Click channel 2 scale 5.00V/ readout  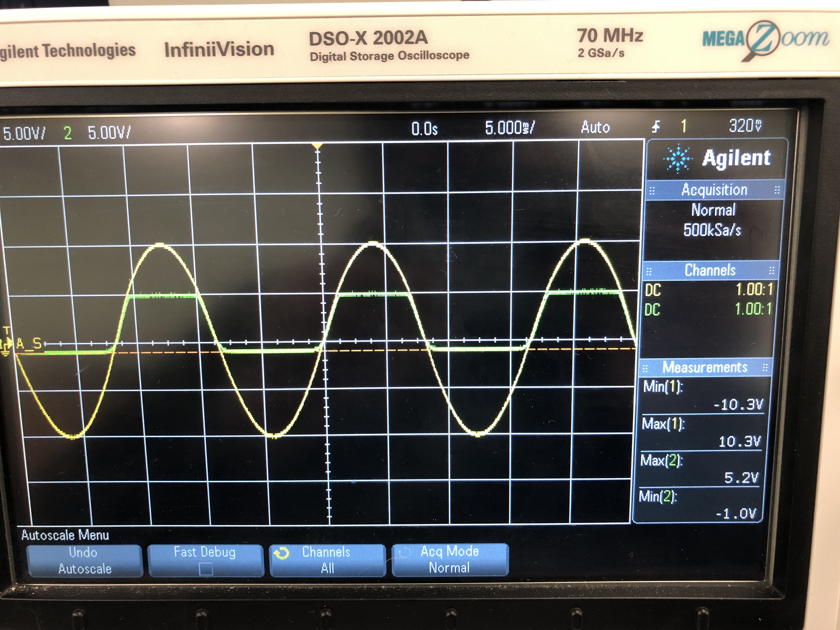[x=109, y=132]
